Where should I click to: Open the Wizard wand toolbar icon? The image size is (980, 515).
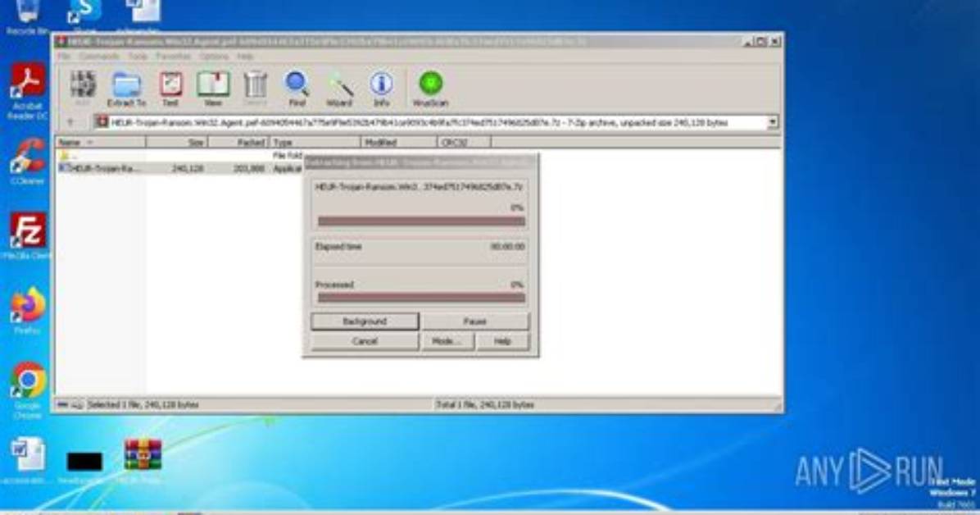pos(339,89)
